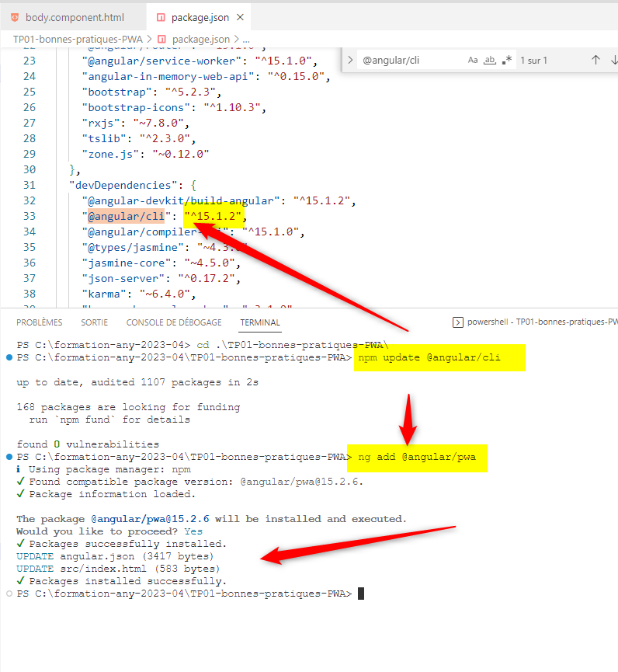
Task: Click the "zone.js" dependency entry
Action: coord(145,154)
